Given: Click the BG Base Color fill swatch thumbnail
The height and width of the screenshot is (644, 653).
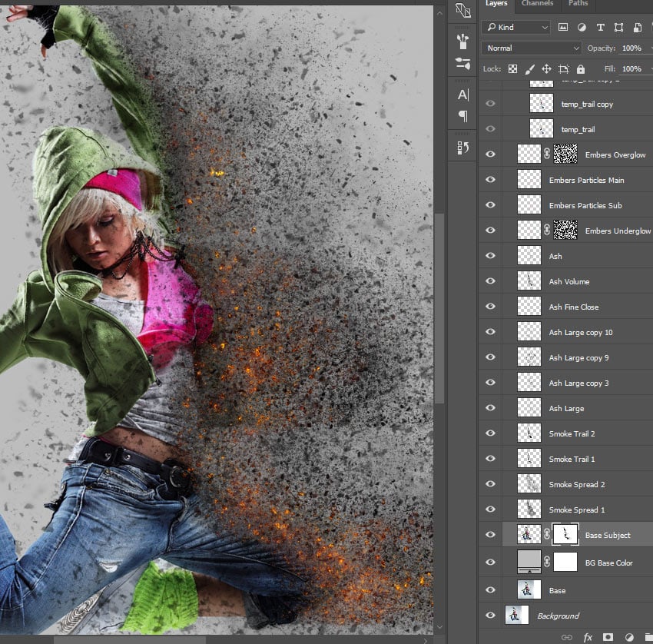Looking at the screenshot, I should (529, 561).
